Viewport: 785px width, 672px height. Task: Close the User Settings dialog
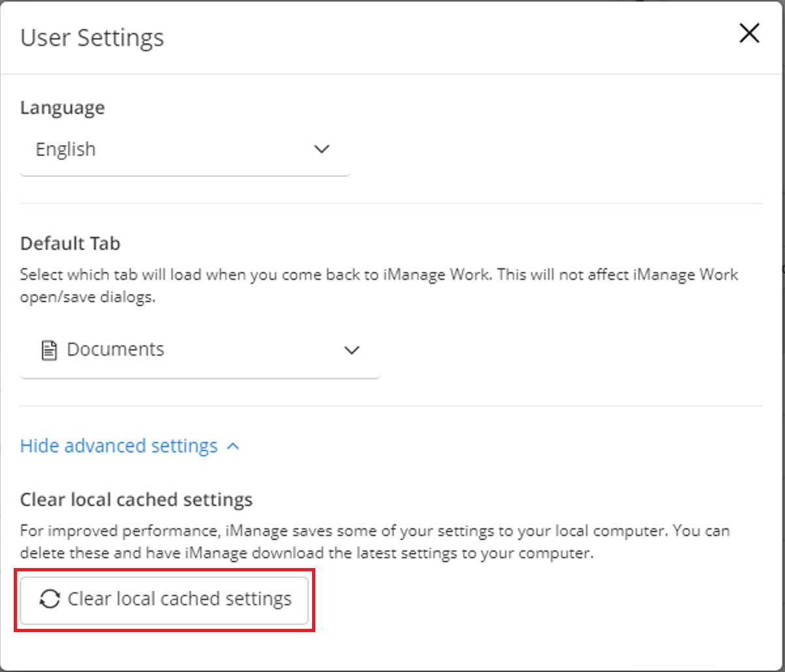[x=749, y=33]
